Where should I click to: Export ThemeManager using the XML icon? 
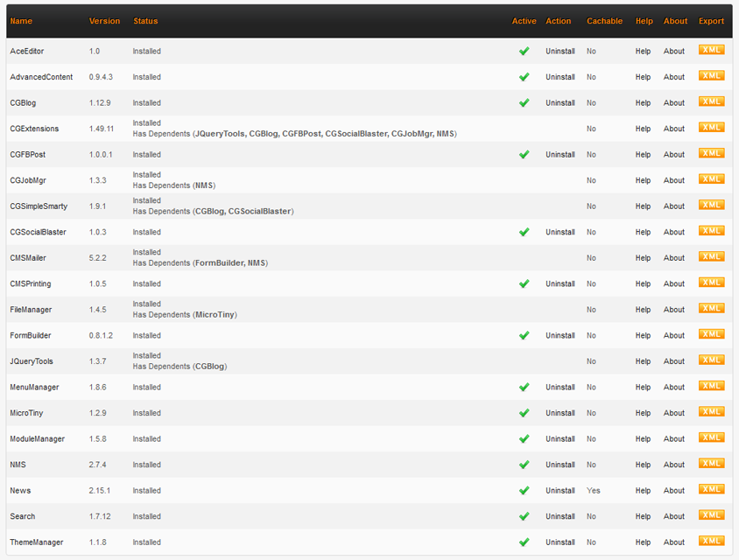point(711,542)
